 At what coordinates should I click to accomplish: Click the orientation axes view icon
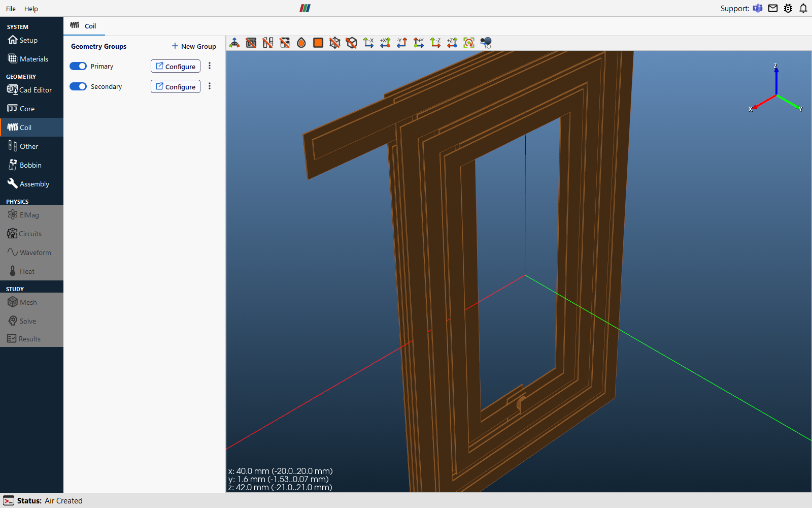[234, 43]
